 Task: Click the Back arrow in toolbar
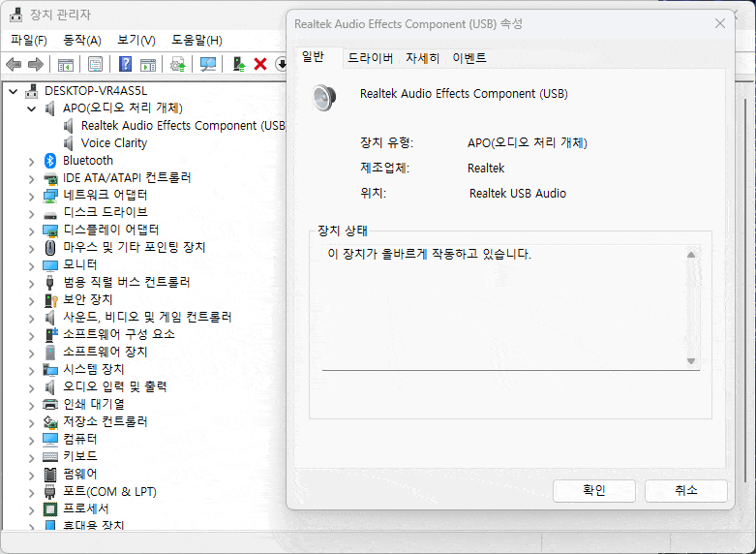[x=14, y=64]
